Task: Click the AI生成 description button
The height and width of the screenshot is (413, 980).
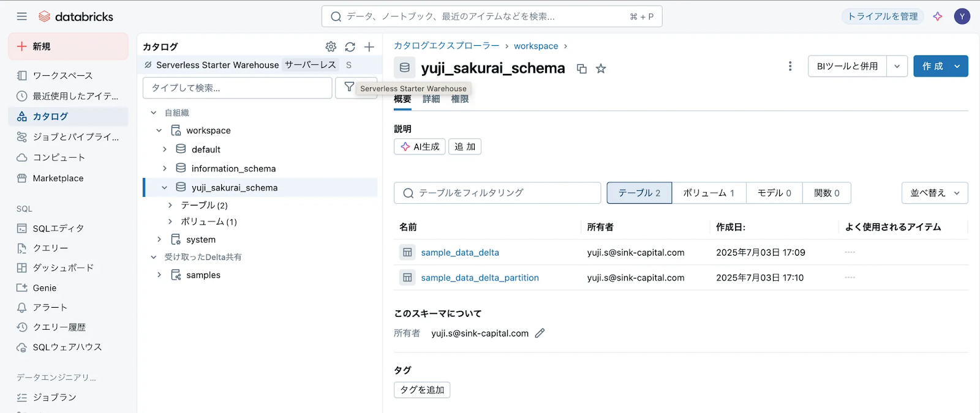Action: [x=420, y=147]
